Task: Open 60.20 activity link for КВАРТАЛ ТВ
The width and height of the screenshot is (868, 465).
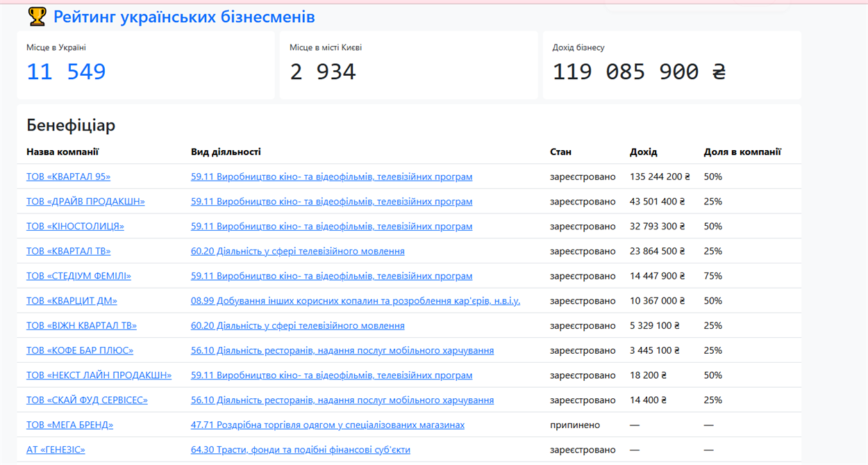Action: 298,251
